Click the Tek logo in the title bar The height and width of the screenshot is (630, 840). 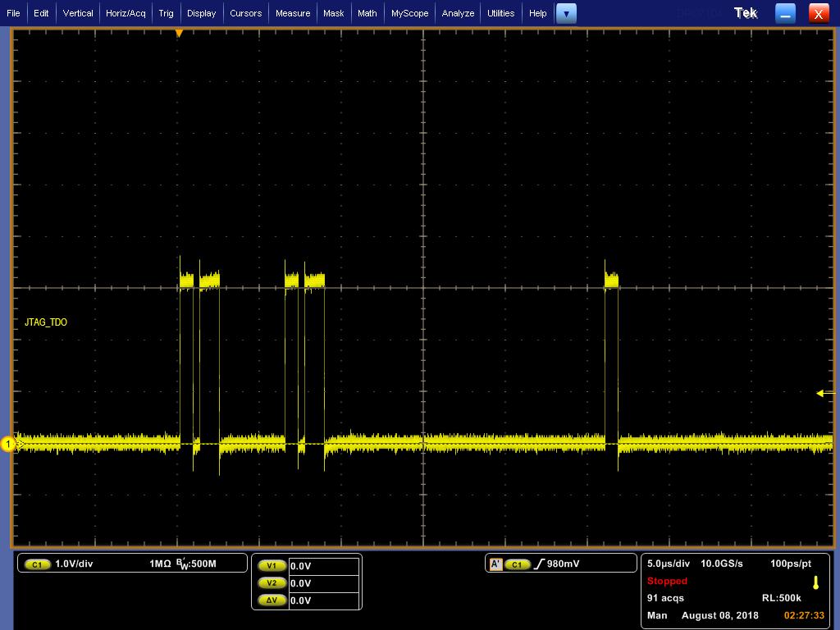744,12
